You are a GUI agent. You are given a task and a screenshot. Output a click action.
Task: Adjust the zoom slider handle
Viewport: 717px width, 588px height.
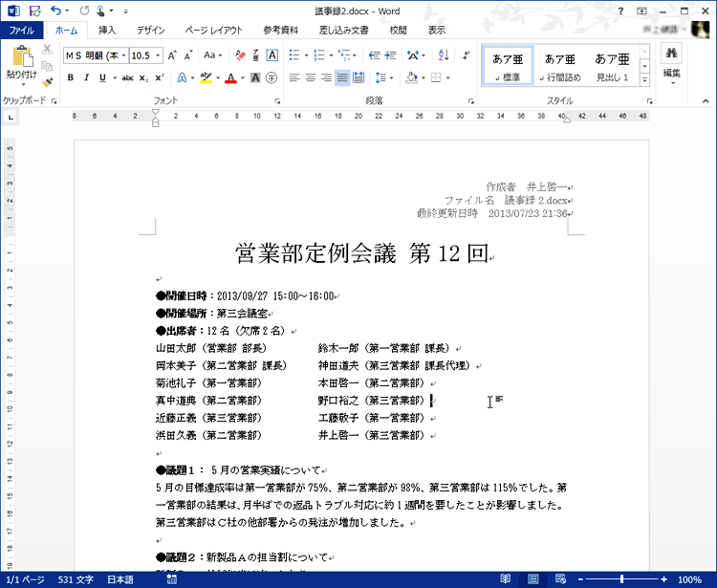click(622, 579)
